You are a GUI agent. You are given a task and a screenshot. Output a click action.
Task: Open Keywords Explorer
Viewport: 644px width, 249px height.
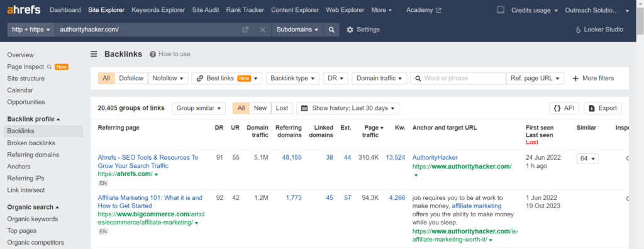tap(158, 10)
